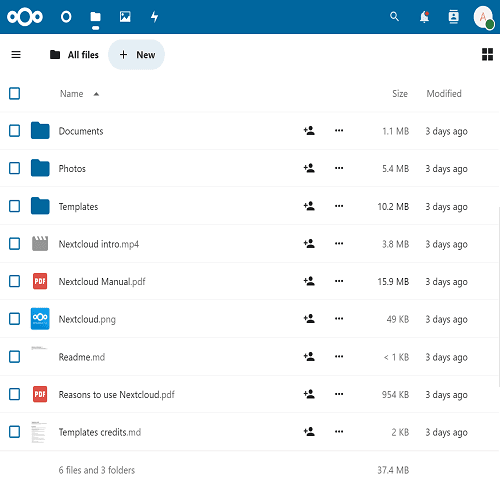Open the Photos app icon in header

tap(125, 16)
